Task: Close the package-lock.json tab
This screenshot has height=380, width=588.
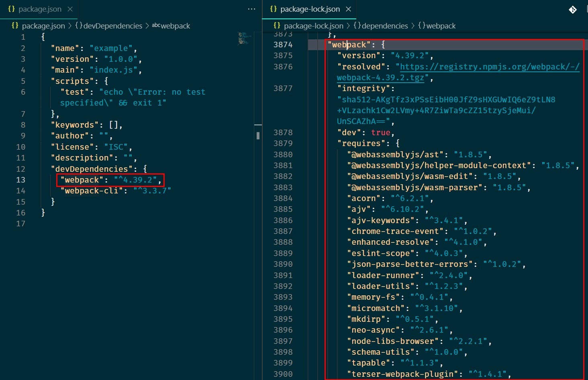Action: point(348,9)
